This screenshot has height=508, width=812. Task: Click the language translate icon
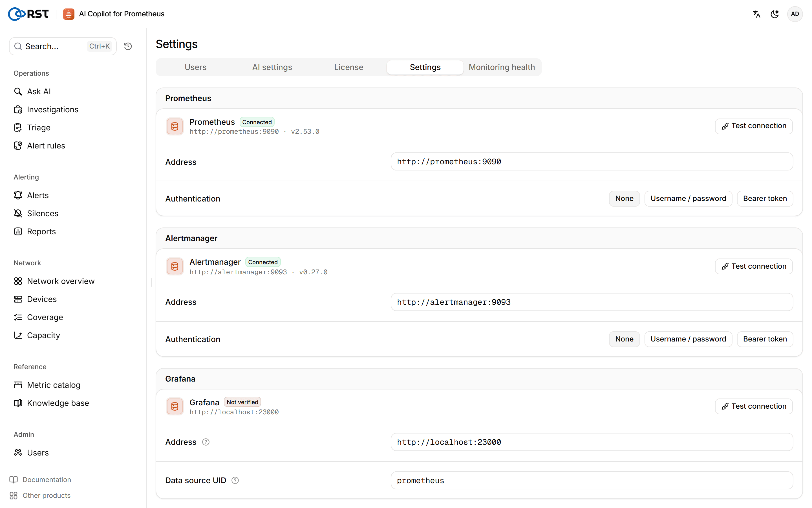[x=756, y=14]
